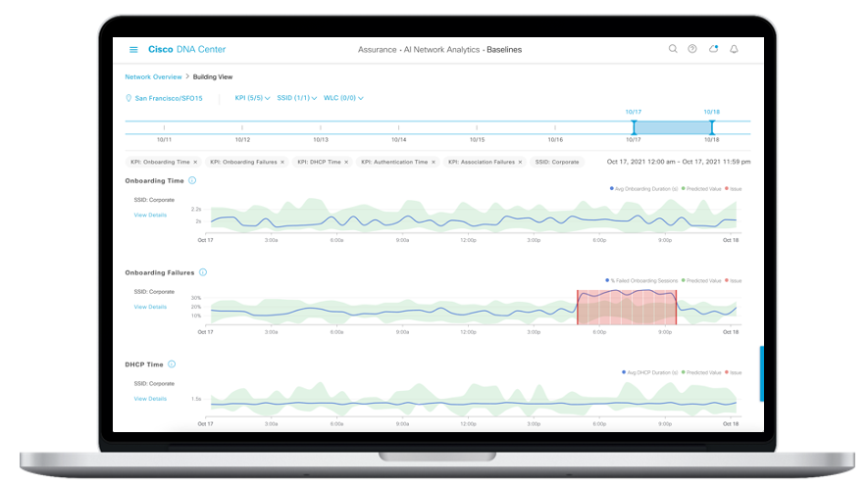Screen dimensions: 868x486
Task: Click the SSID: Corporate filter chip
Action: pos(557,162)
